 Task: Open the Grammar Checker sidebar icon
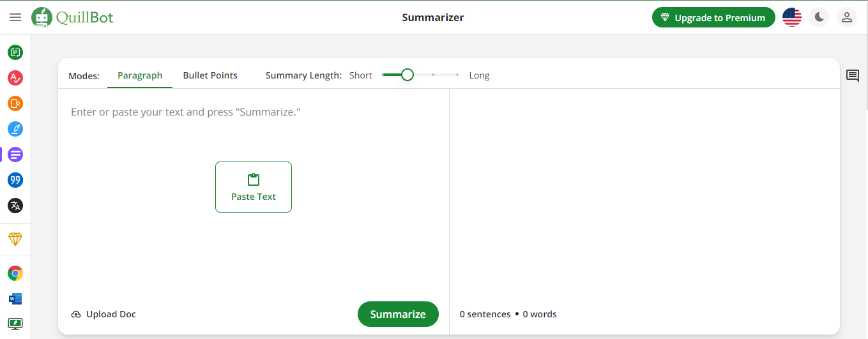point(15,78)
